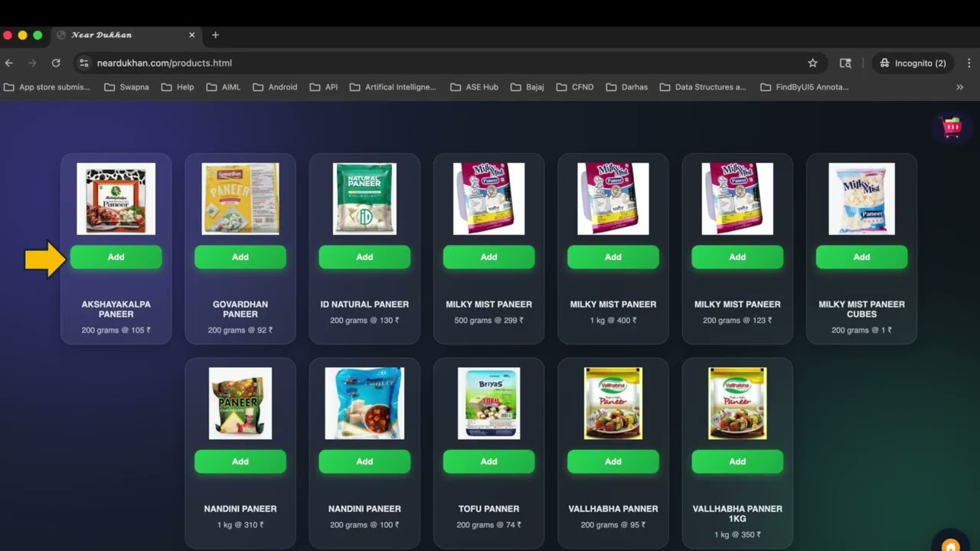Open the Chrome three-dot menu
Screen dimensions: 980x551
coord(969,63)
